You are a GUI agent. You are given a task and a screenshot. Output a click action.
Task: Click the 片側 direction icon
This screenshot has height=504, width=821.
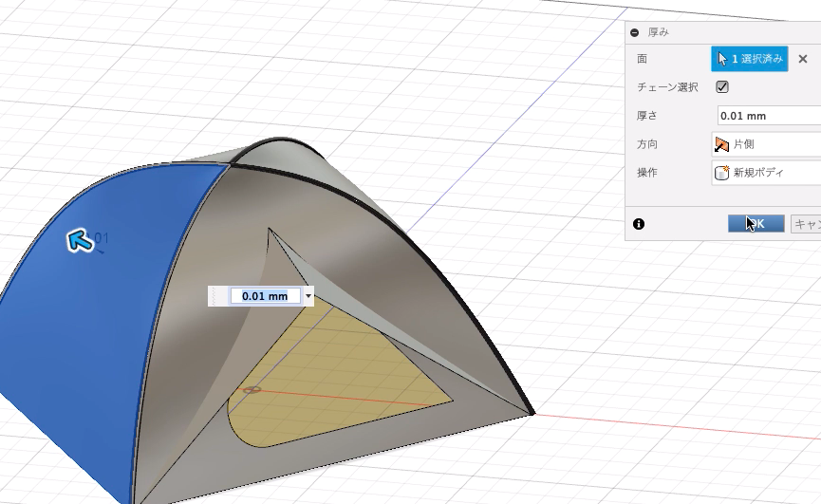click(x=721, y=144)
